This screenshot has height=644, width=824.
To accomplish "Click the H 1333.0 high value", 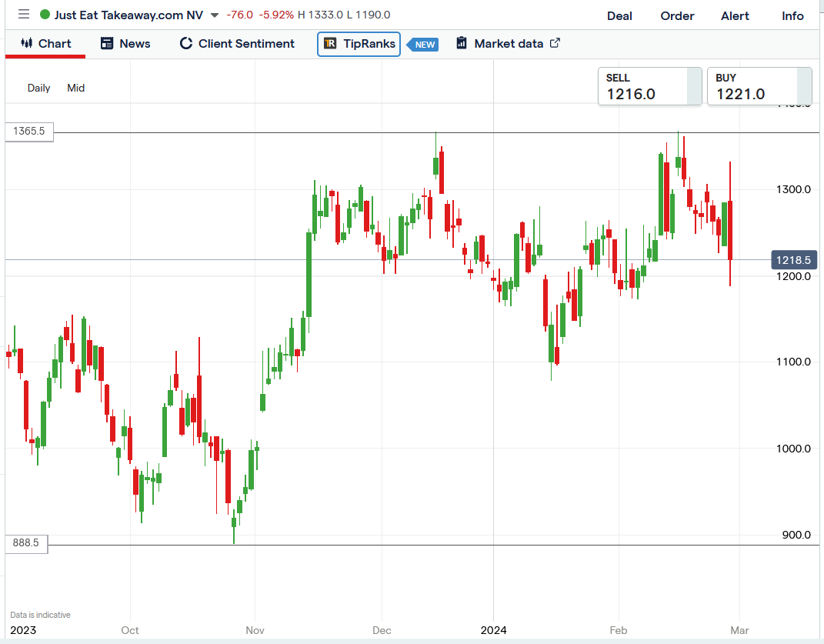I will coord(320,15).
